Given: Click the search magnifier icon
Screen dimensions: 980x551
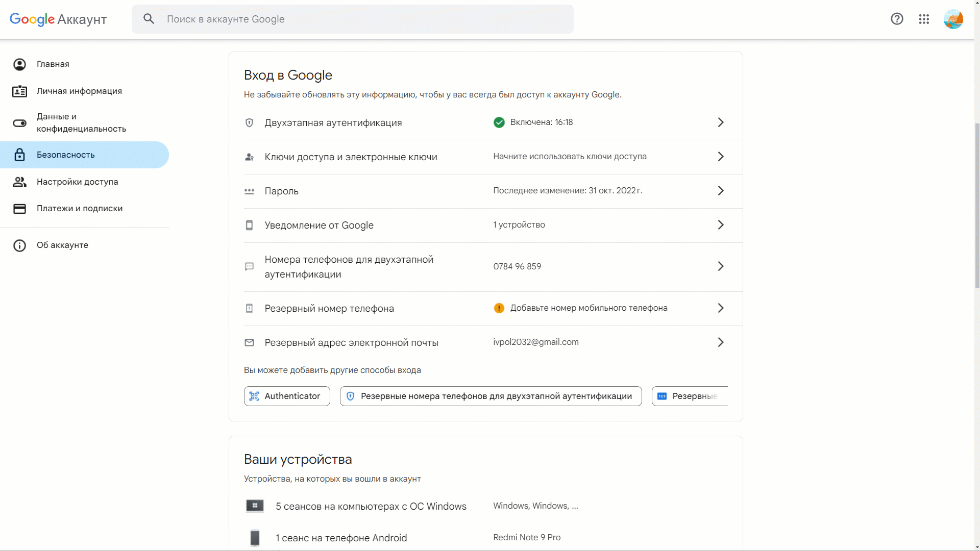Looking at the screenshot, I should 149,19.
